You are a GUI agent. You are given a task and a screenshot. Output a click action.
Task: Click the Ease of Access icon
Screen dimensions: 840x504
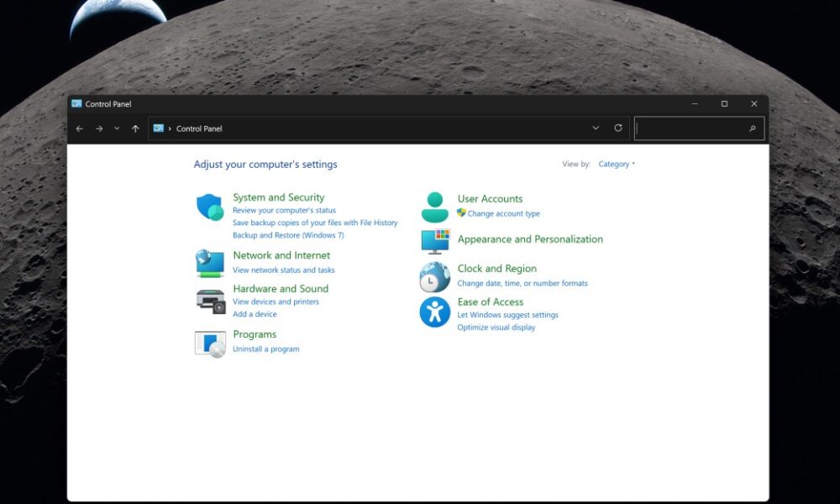coord(434,312)
